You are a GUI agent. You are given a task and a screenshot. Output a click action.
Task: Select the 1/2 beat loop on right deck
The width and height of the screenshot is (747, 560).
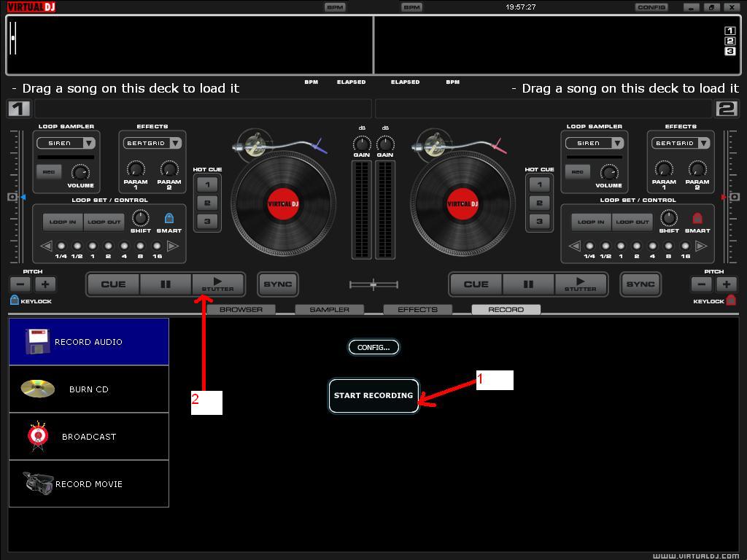(x=605, y=246)
